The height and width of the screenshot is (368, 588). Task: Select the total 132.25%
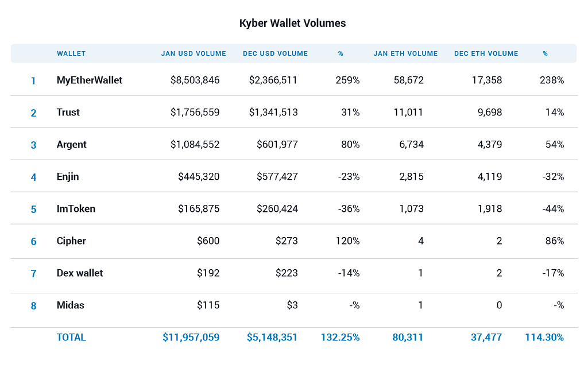[x=340, y=337]
